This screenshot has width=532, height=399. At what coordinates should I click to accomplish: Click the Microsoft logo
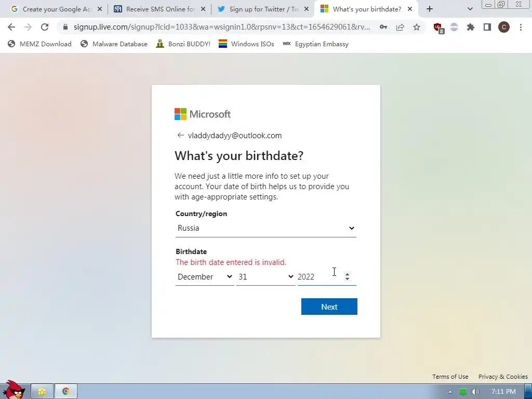click(203, 114)
